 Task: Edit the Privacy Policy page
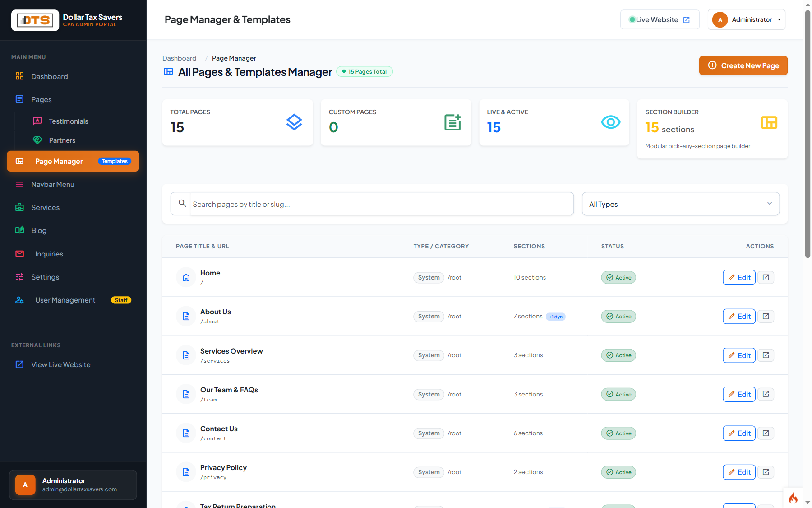coord(739,472)
